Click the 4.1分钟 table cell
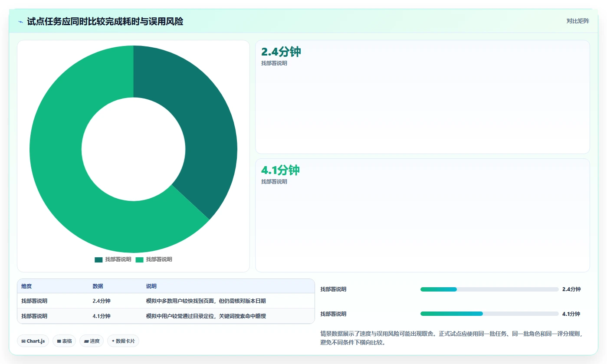 pyautogui.click(x=102, y=316)
